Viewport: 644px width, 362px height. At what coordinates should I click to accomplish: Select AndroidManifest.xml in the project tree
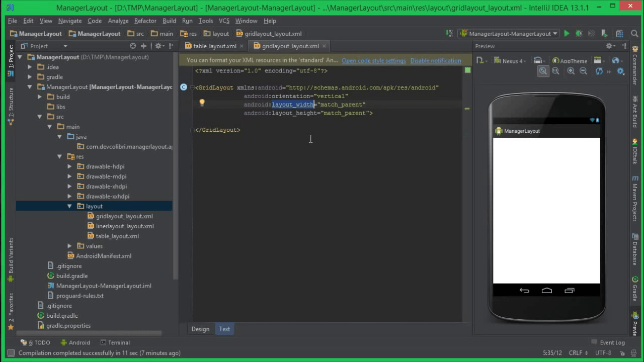(104, 256)
